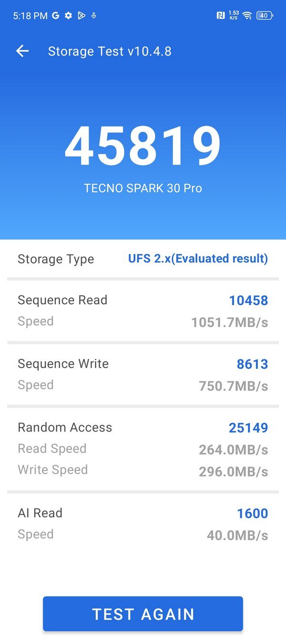
Task: Open the Google G status icon
Action: (x=56, y=16)
